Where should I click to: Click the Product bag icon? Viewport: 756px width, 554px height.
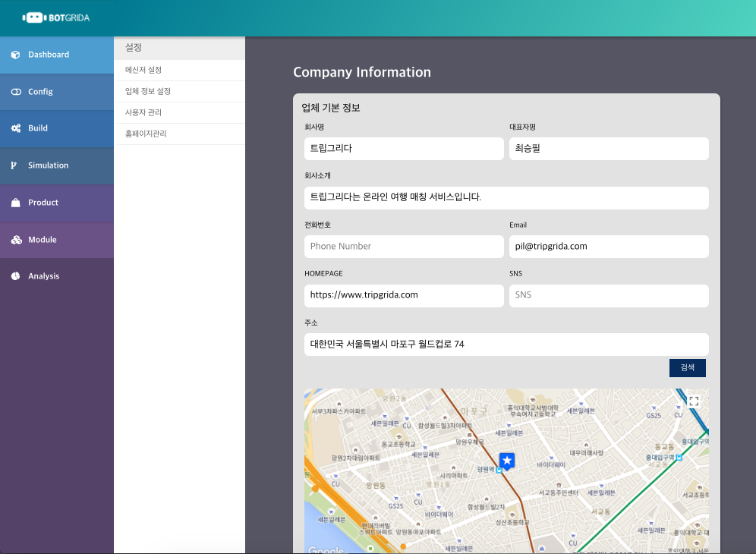(15, 203)
